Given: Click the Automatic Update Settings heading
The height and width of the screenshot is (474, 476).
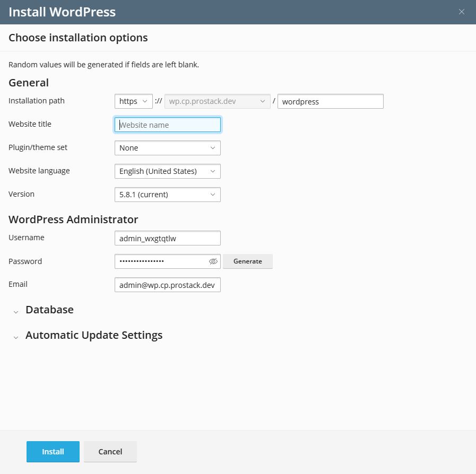Looking at the screenshot, I should pyautogui.click(x=94, y=335).
